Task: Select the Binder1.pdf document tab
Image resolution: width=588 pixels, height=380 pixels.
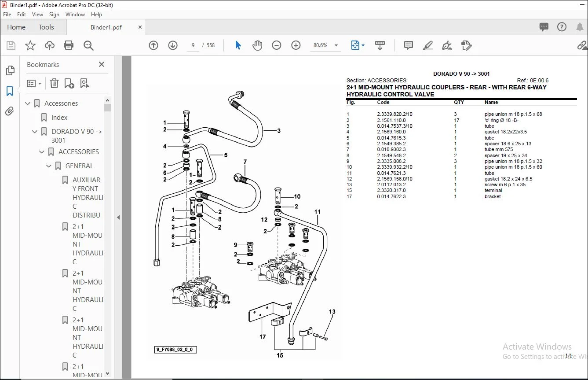Action: pyautogui.click(x=106, y=27)
